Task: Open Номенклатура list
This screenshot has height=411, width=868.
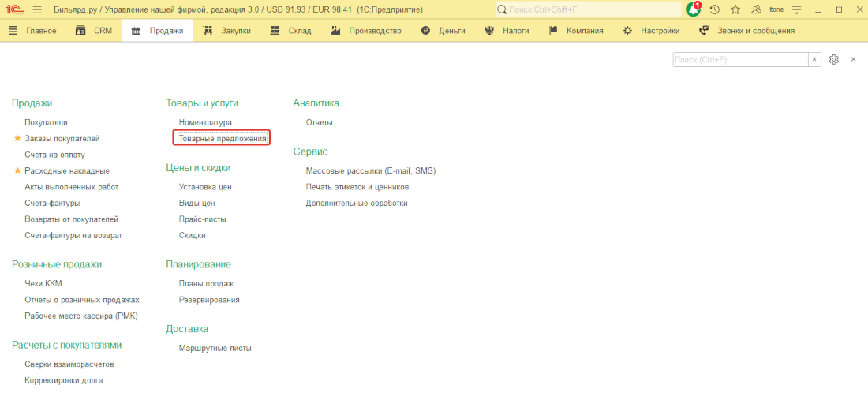Action: pos(205,122)
